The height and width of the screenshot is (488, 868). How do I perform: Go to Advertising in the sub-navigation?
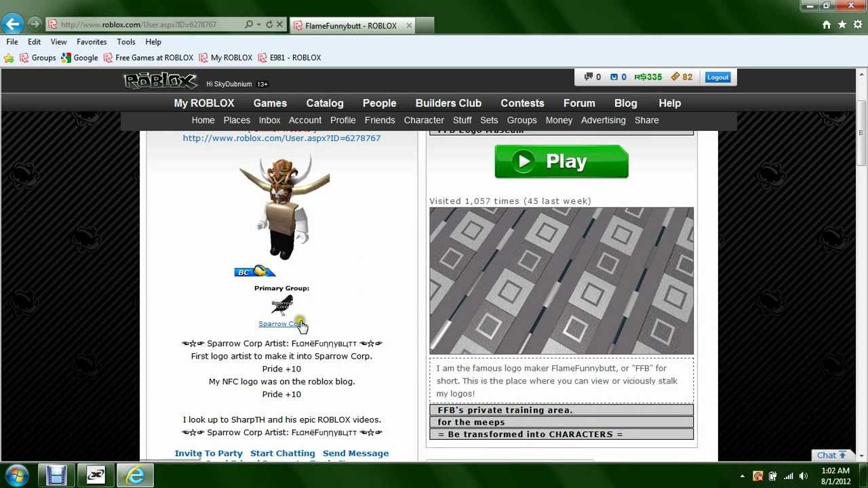pos(603,120)
